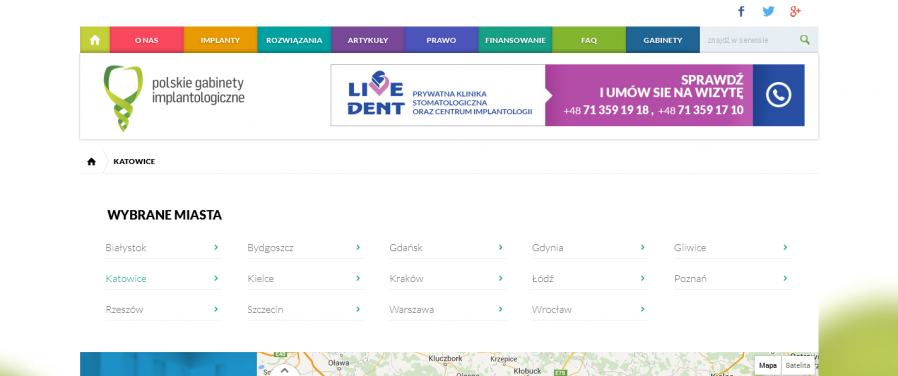Click the Live Dent clinic banner logo
This screenshot has width=898, height=376.
tap(376, 93)
